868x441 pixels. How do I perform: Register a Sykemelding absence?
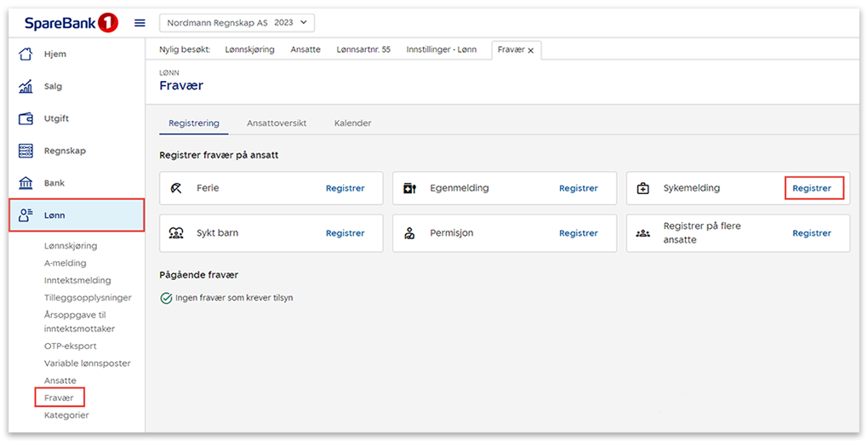click(x=812, y=188)
